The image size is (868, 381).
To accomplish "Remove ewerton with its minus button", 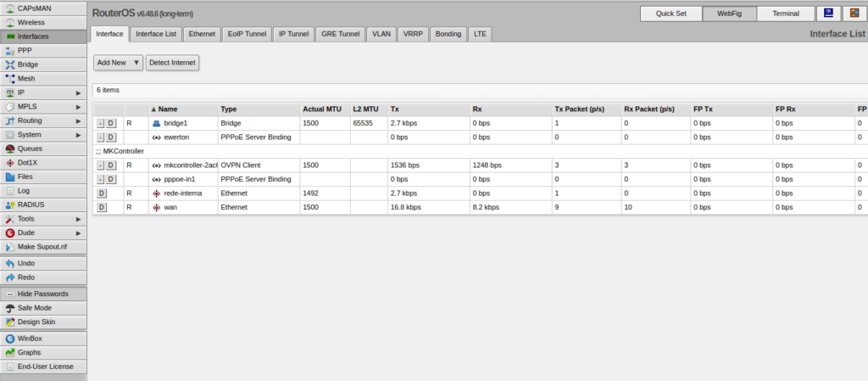I will click(x=100, y=137).
